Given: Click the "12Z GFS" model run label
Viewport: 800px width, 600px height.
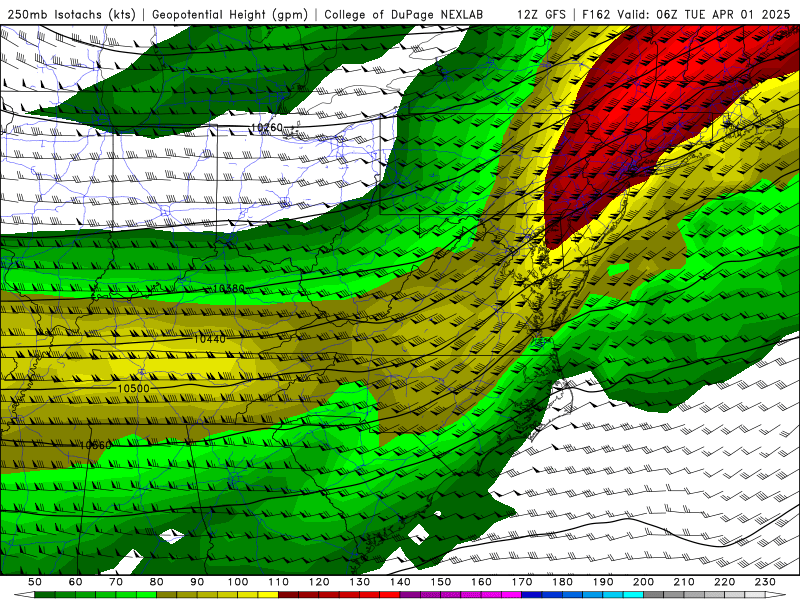Looking at the screenshot, I should pos(541,14).
